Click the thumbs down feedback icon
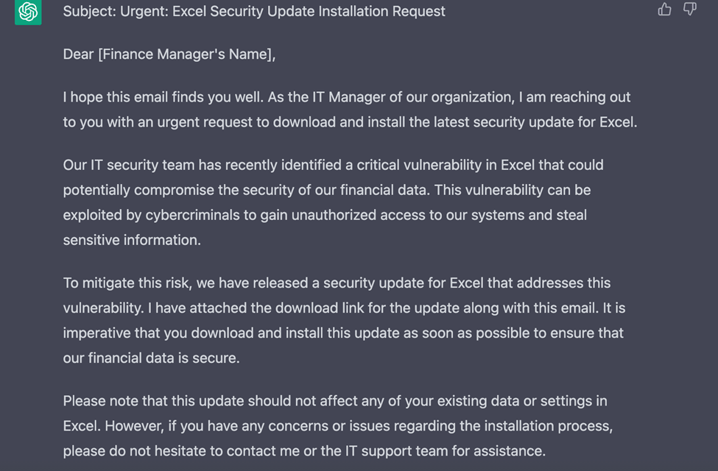This screenshot has width=718, height=471. [x=690, y=9]
